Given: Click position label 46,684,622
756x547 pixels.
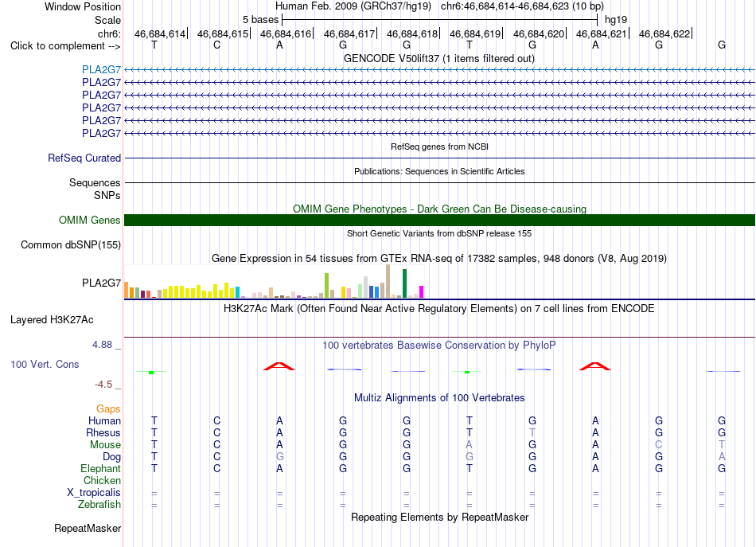Looking at the screenshot, I should pos(664,33).
